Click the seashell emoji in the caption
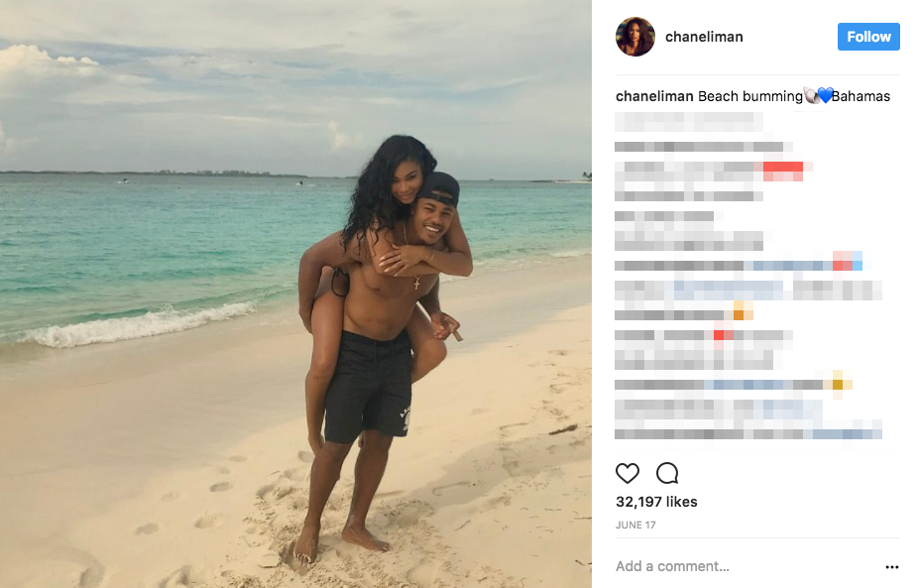Screen dimensions: 919x588 811,95
